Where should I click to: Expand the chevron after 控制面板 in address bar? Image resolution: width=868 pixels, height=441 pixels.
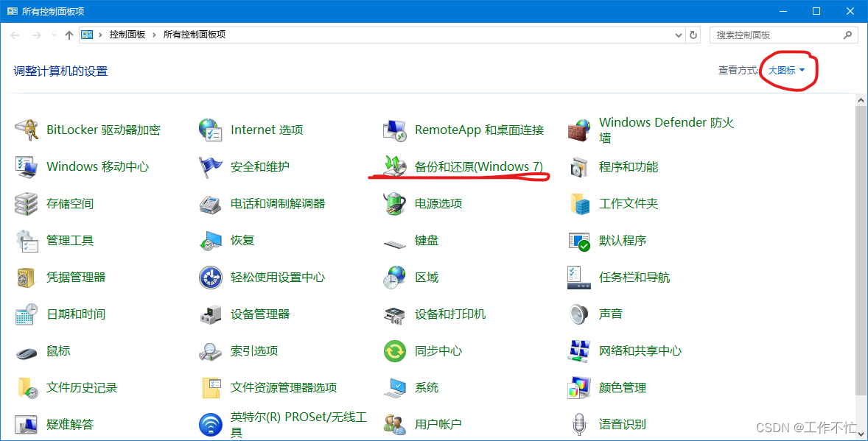click(x=155, y=35)
